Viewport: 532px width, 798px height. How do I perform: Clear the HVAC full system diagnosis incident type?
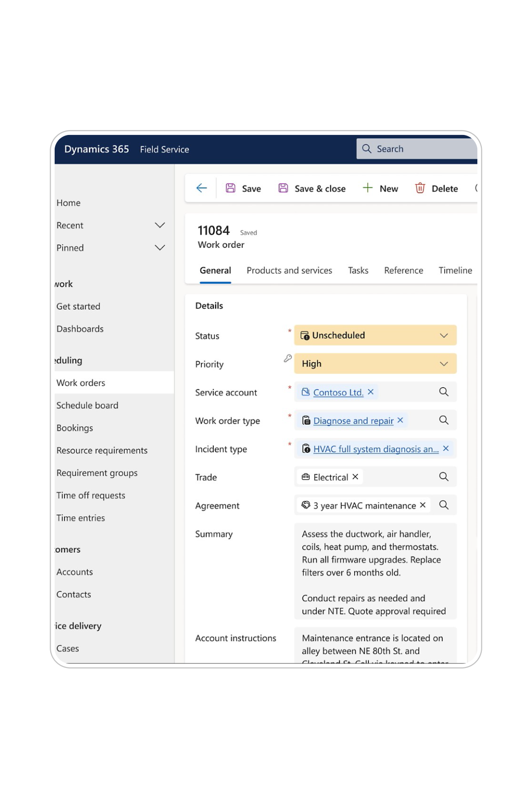coord(446,449)
